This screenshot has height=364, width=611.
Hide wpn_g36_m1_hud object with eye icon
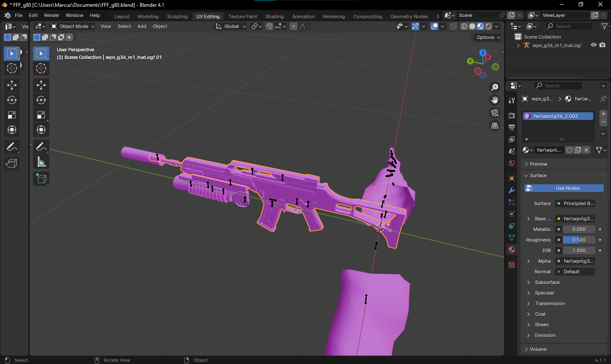(594, 45)
